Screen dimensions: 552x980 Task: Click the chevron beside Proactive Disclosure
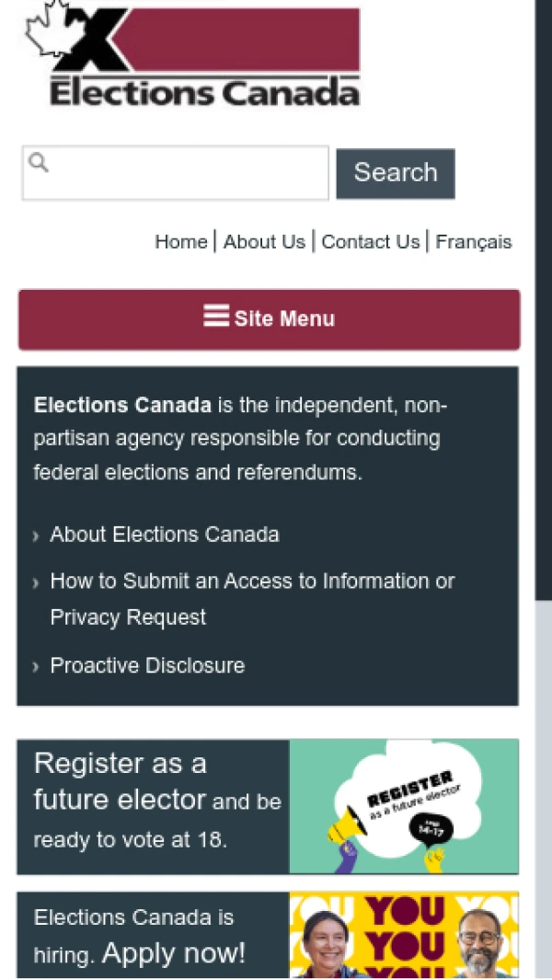pos(35,665)
